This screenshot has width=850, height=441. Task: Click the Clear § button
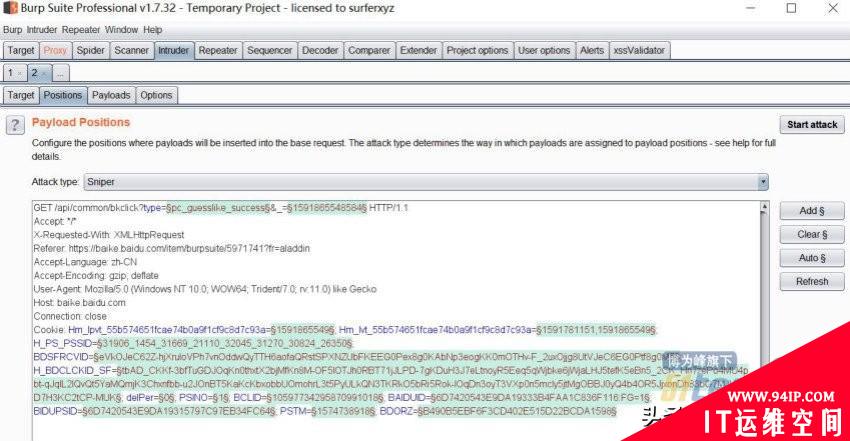tap(812, 235)
